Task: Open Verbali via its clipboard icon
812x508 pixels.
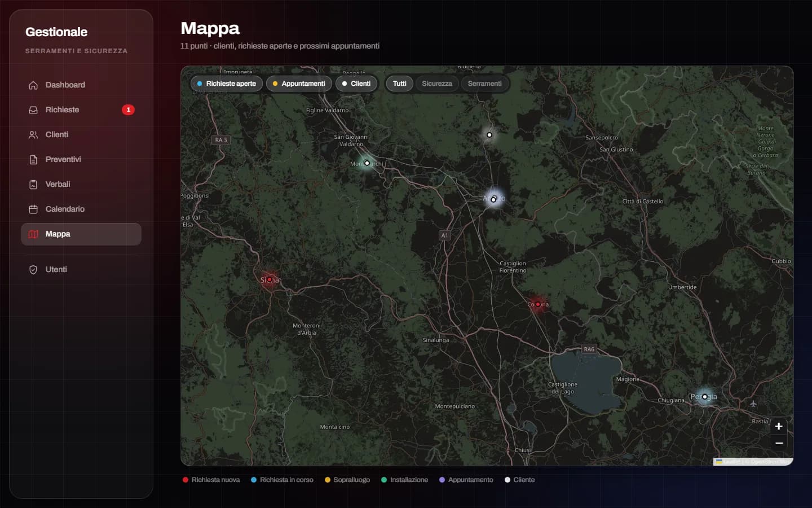Action: [x=33, y=185]
